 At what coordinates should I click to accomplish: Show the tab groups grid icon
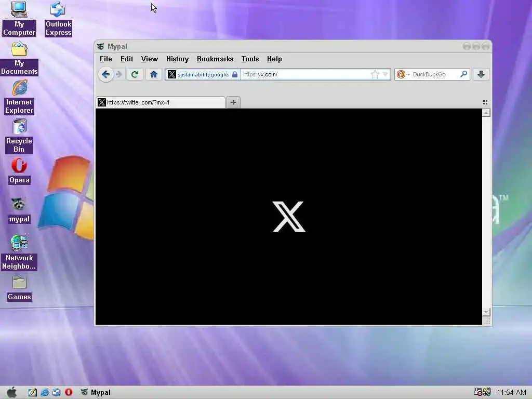point(485,102)
